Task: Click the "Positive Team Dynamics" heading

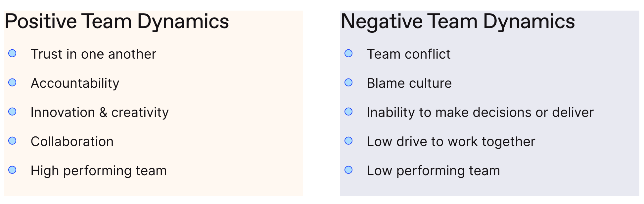Action: point(117,22)
